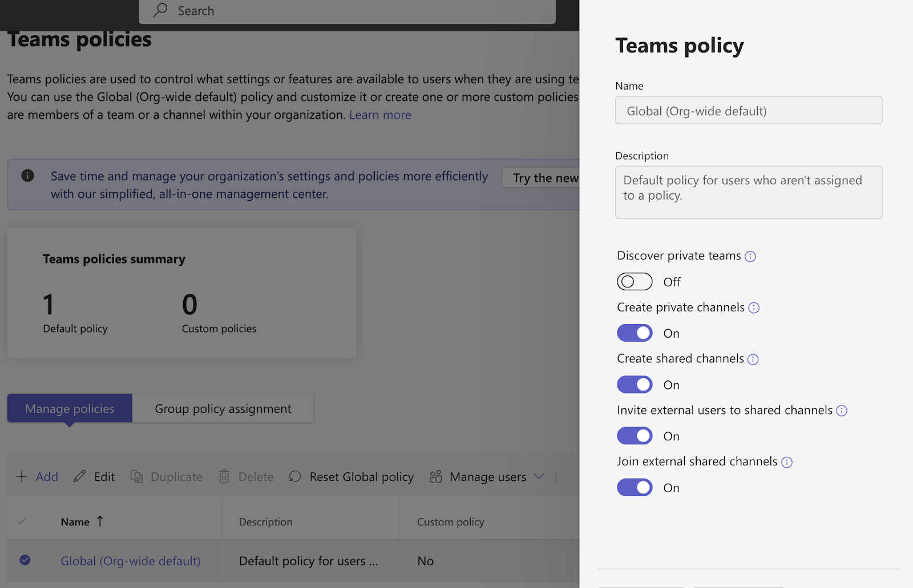Open info tooltip for Create private channels
Image resolution: width=913 pixels, height=588 pixels.
coord(754,308)
